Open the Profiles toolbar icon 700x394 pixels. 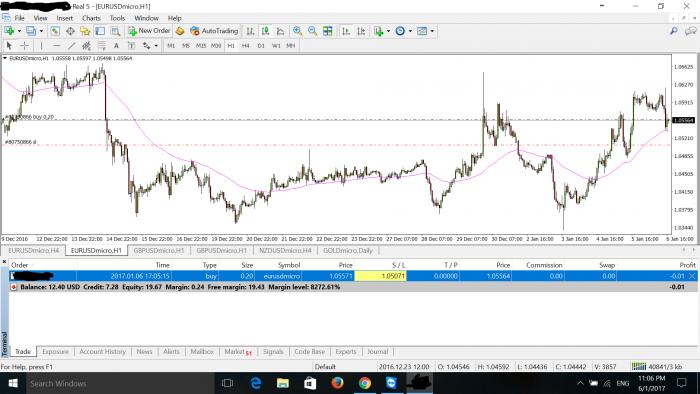[30, 31]
